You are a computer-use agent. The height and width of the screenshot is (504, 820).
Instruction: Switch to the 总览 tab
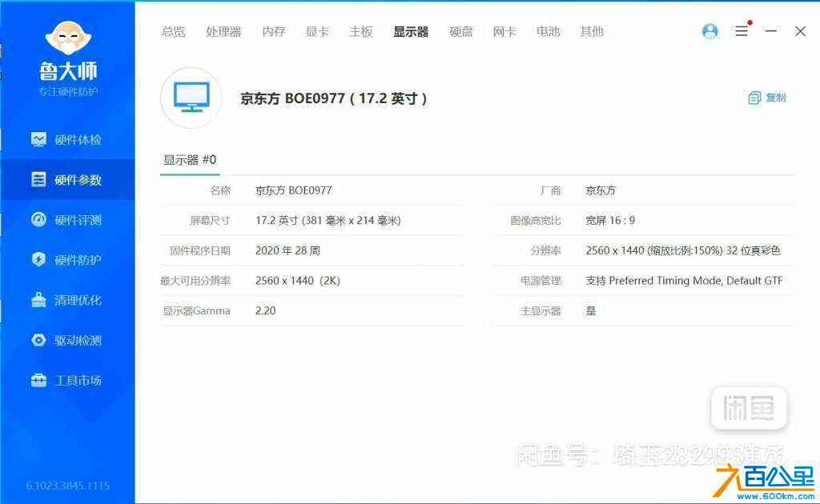(174, 32)
